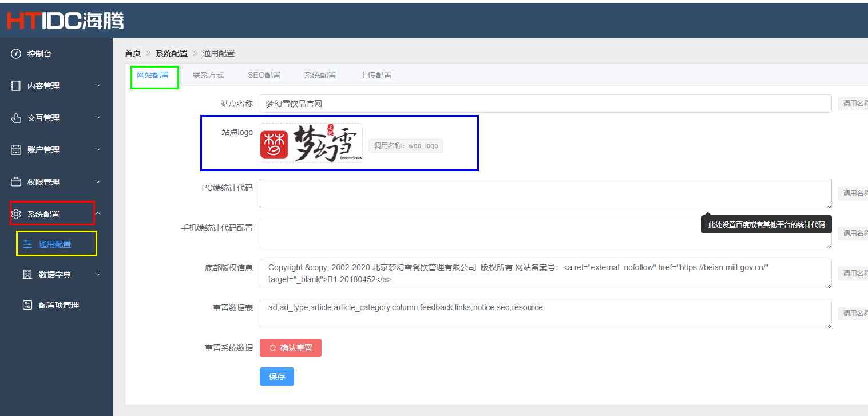Viewport: 868px width, 416px height.
Task: Click the dashboard gauge icon beside 控制台
Action: (x=16, y=54)
